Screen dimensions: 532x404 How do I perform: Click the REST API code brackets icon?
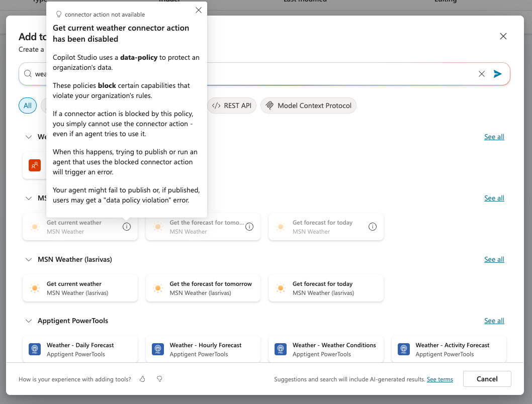(216, 106)
